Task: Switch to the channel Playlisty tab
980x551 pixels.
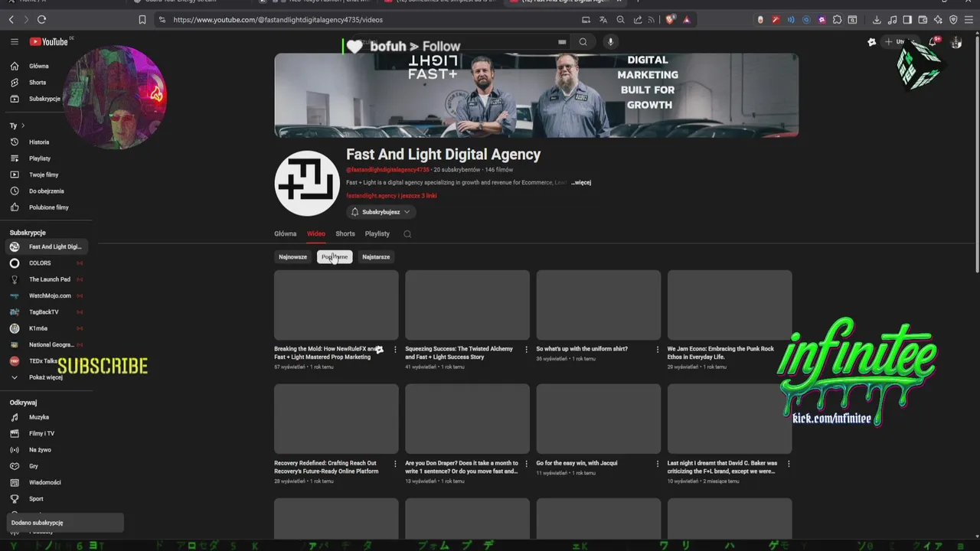Action: [x=377, y=234]
